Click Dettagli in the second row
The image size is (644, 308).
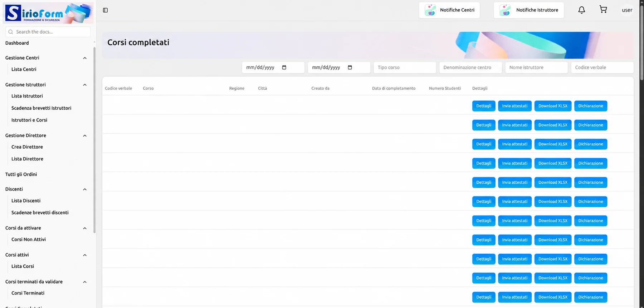[x=484, y=125]
